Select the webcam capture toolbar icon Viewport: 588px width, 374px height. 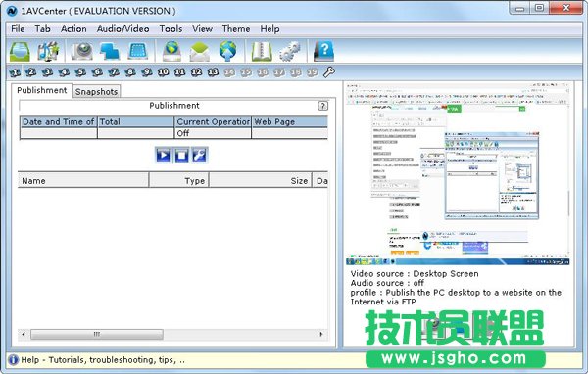pyautogui.click(x=81, y=51)
